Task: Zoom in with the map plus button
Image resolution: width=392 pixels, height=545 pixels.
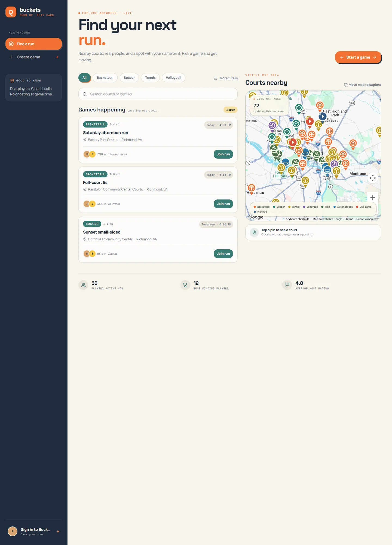Action: 373,198
